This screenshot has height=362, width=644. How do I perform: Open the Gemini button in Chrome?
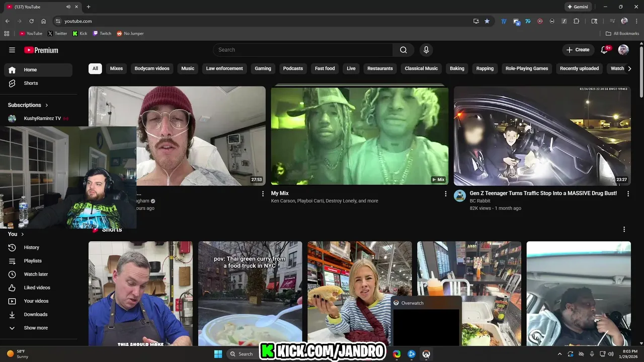[578, 7]
